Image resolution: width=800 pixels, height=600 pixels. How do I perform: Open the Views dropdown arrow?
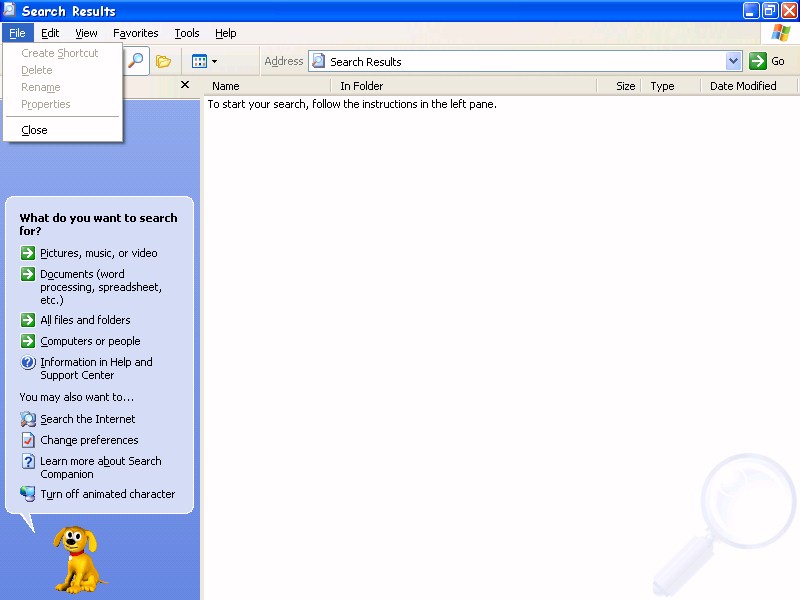[214, 61]
